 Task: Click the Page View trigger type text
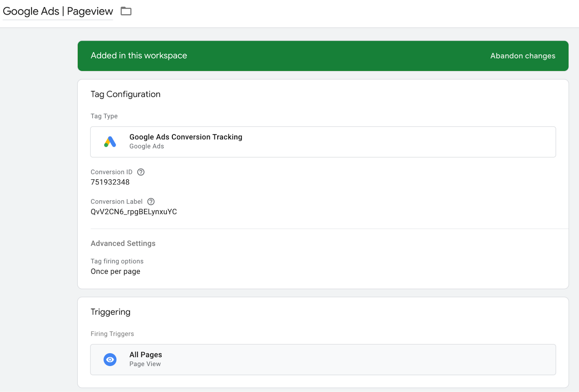click(x=145, y=364)
